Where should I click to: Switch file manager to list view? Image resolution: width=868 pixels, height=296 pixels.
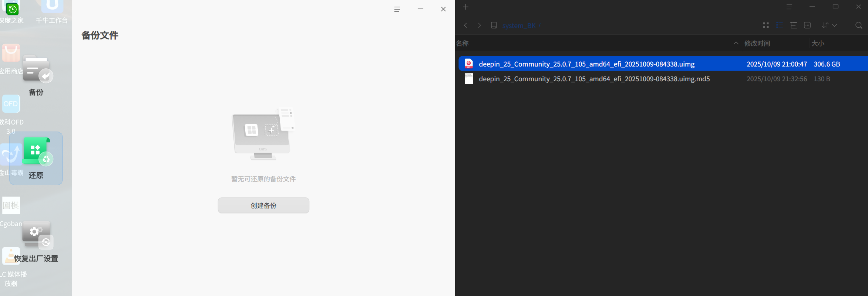(x=780, y=25)
